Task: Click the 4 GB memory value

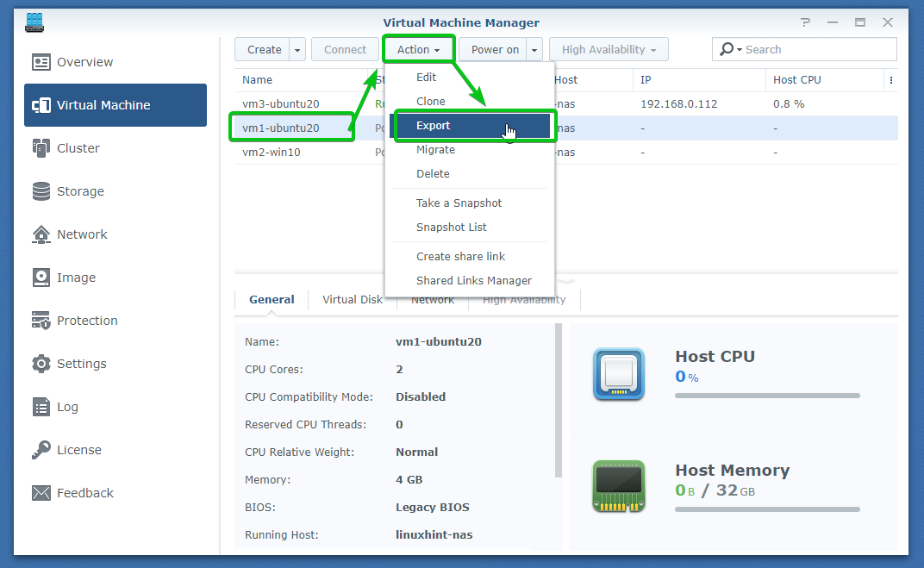Action: click(409, 479)
